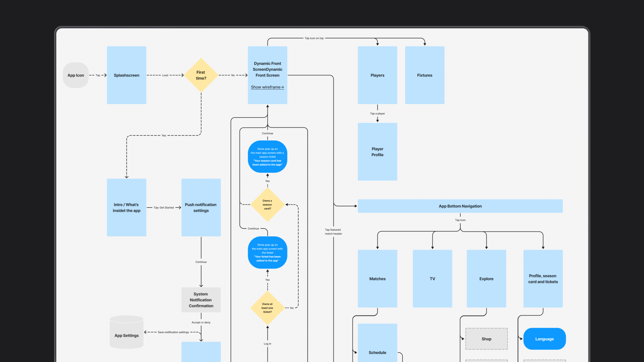Select the dashed Shop box
644x362 pixels.
[x=486, y=339]
